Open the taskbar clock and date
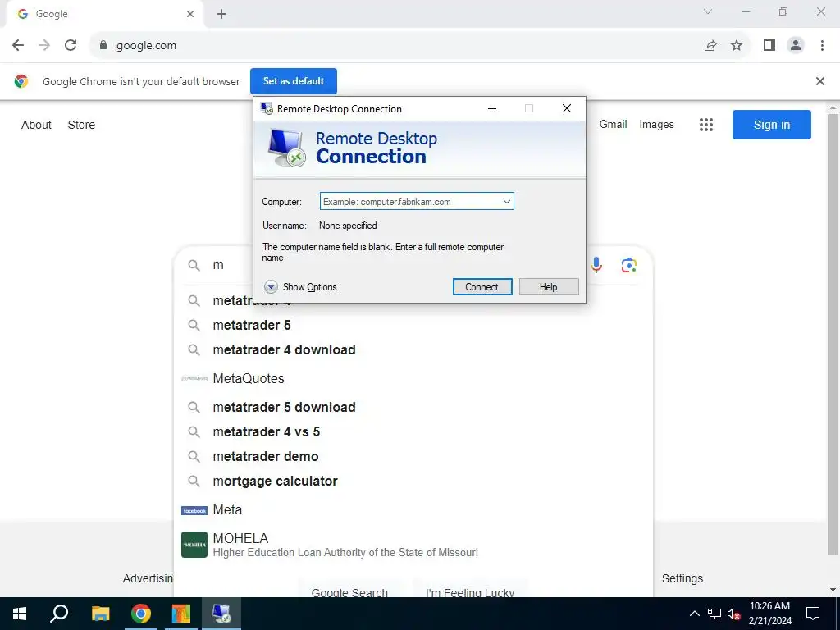Screen dimensions: 840x630 pos(769,614)
